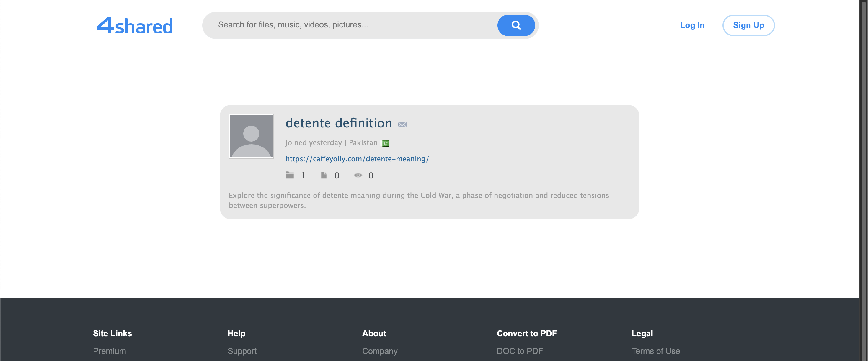Screen dimensions: 868x361
Task: Open the Premium page
Action: coord(109,351)
